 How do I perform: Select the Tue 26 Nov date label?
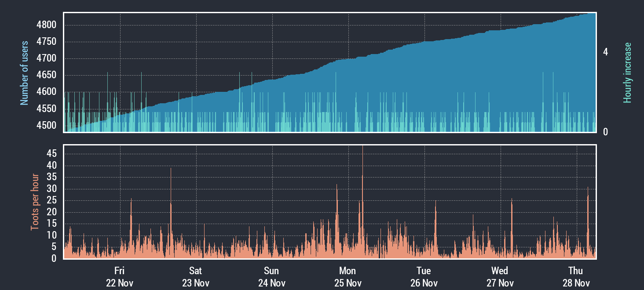tap(424, 277)
